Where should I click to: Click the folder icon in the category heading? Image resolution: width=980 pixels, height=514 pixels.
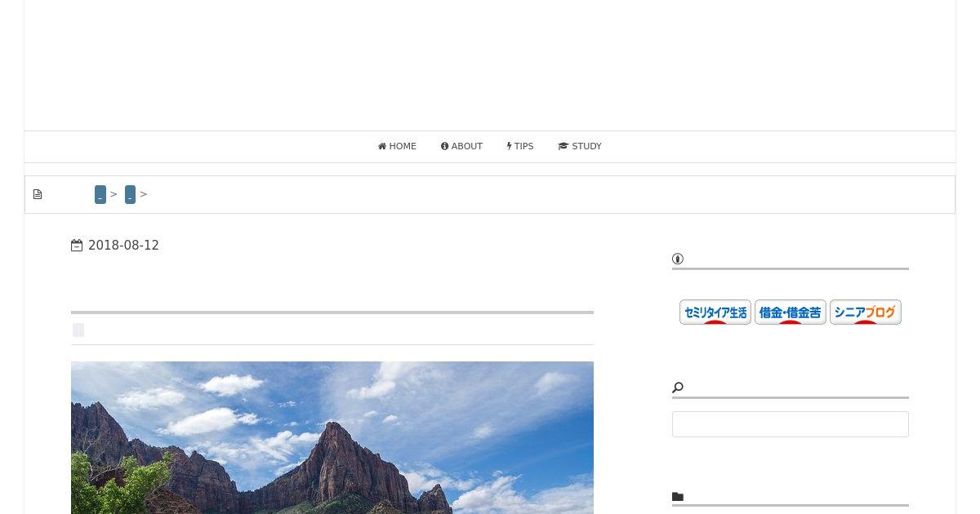tap(678, 497)
